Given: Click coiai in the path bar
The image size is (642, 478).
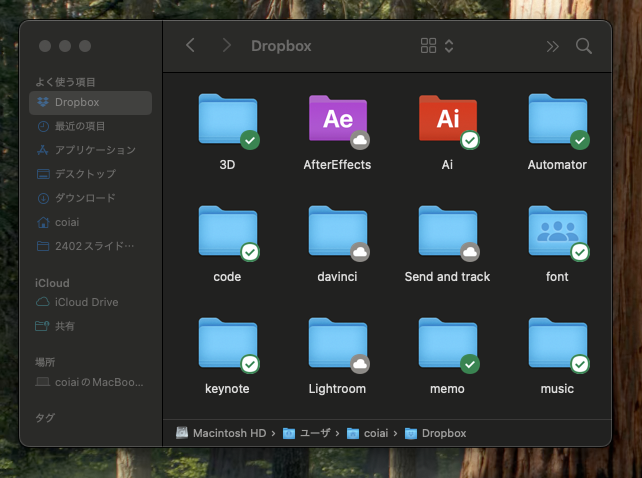Looking at the screenshot, I should click(x=367, y=433).
